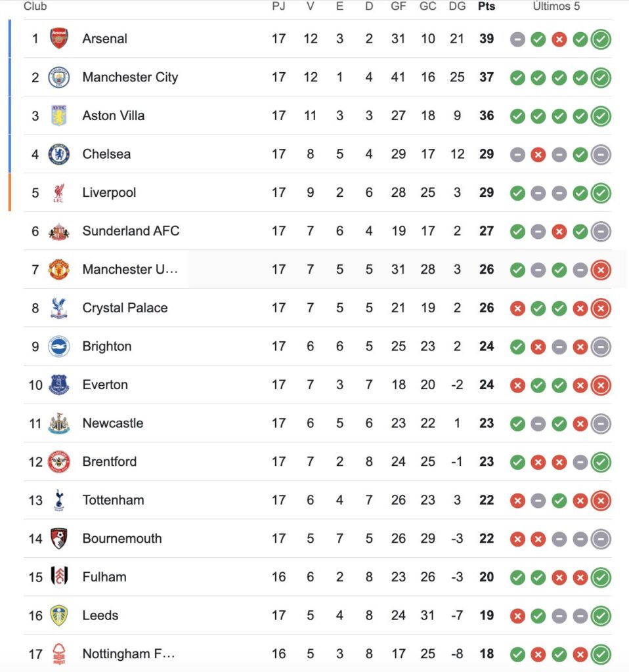Click the Manchester City club crest

coord(59,77)
